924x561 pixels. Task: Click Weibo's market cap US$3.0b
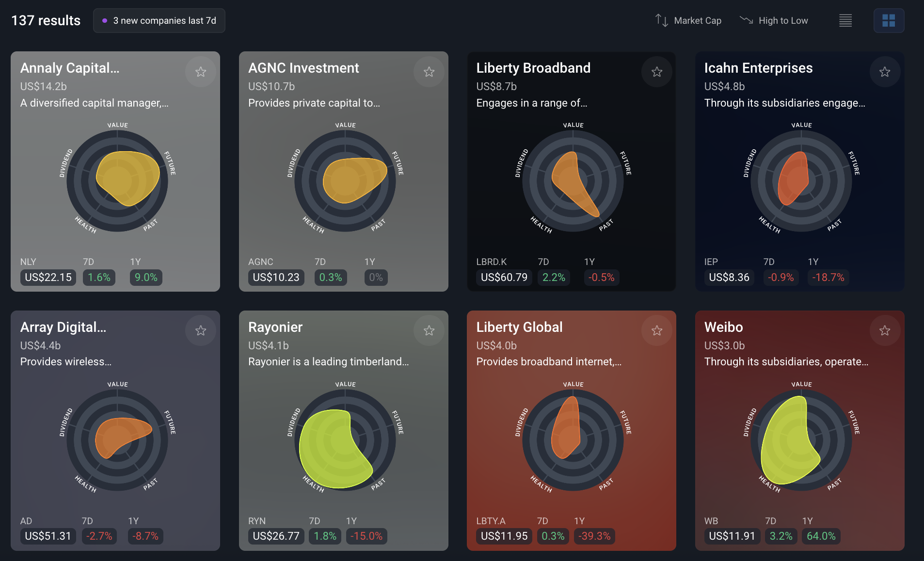(724, 345)
